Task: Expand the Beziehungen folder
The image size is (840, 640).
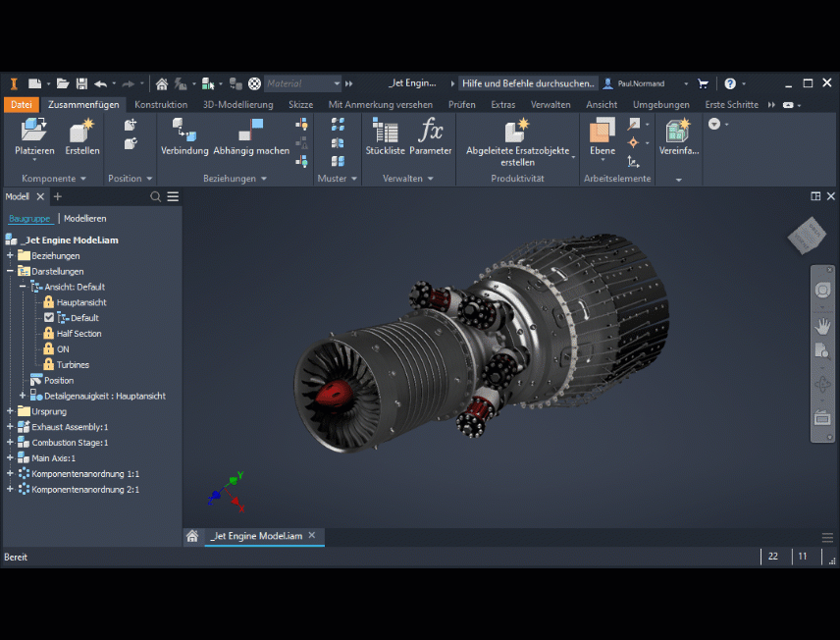Action: coord(10,255)
